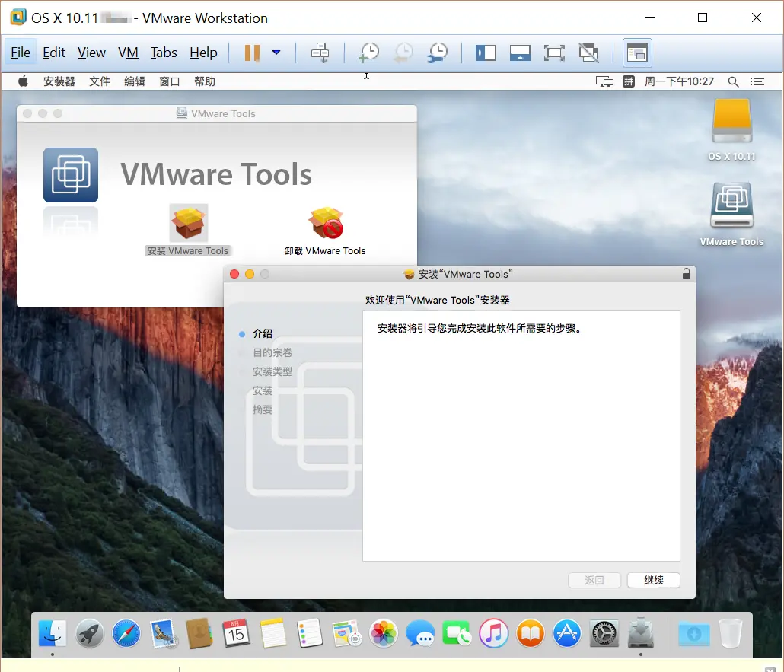Take a new snapshot of the virtual machine
This screenshot has width=784, height=672.
point(368,53)
